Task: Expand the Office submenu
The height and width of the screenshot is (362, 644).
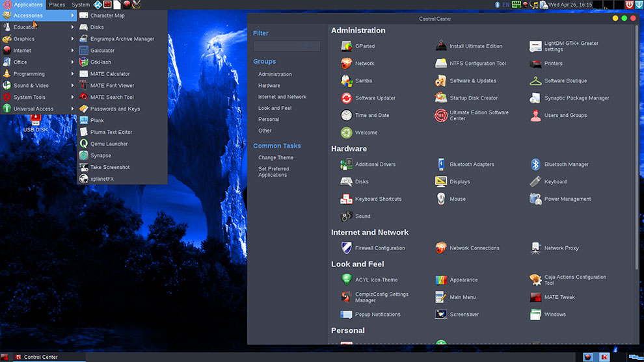Action: tap(38, 62)
